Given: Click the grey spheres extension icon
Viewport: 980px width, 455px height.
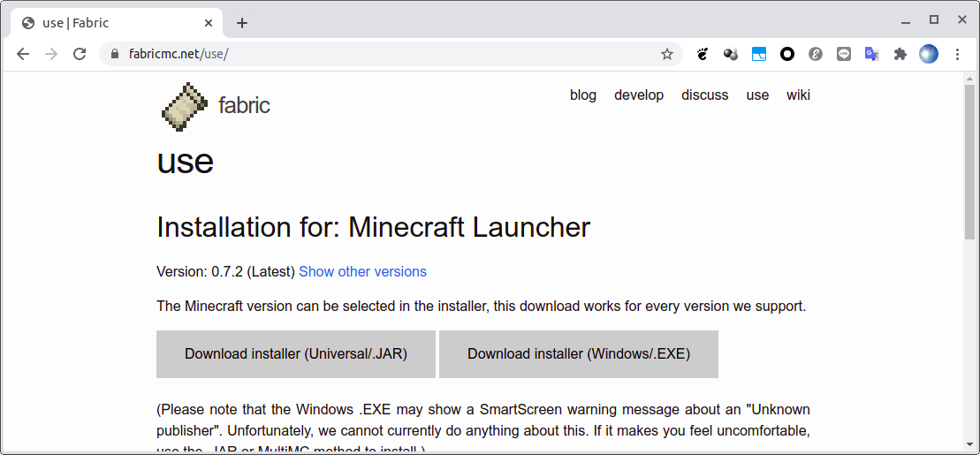Looking at the screenshot, I should (731, 55).
